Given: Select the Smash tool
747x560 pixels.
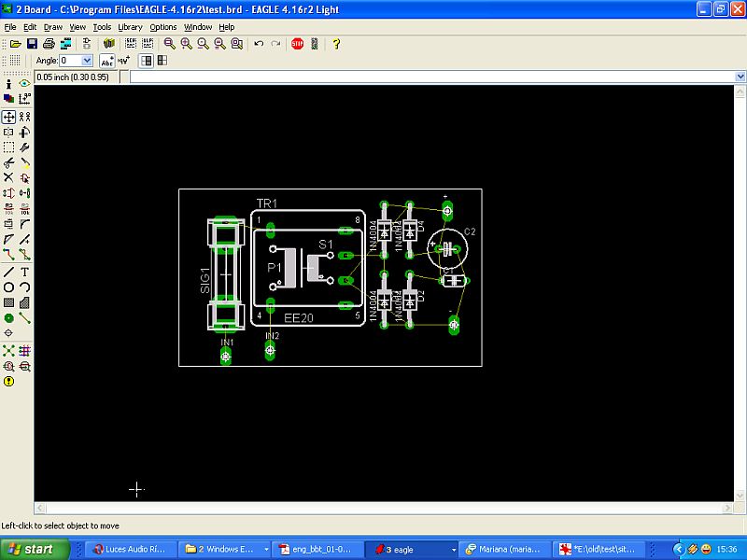Looking at the screenshot, I should [8, 224].
